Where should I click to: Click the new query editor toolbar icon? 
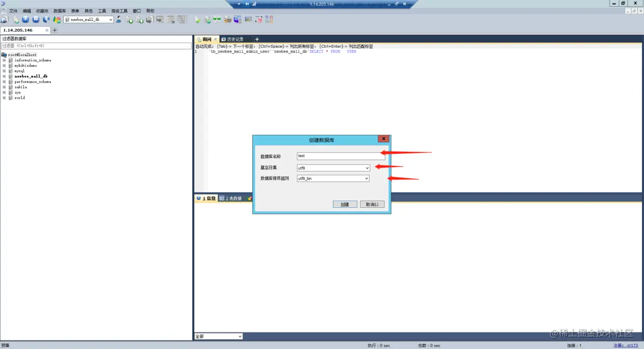[16, 19]
